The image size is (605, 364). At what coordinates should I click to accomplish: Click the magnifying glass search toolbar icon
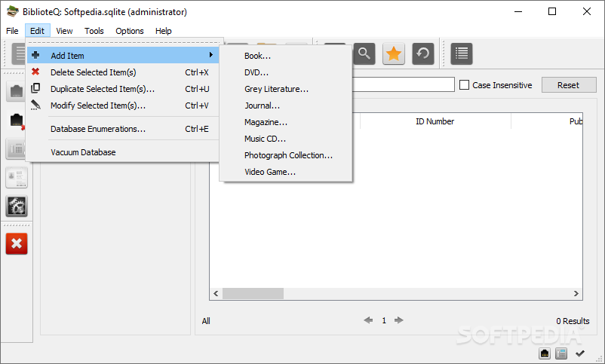364,54
